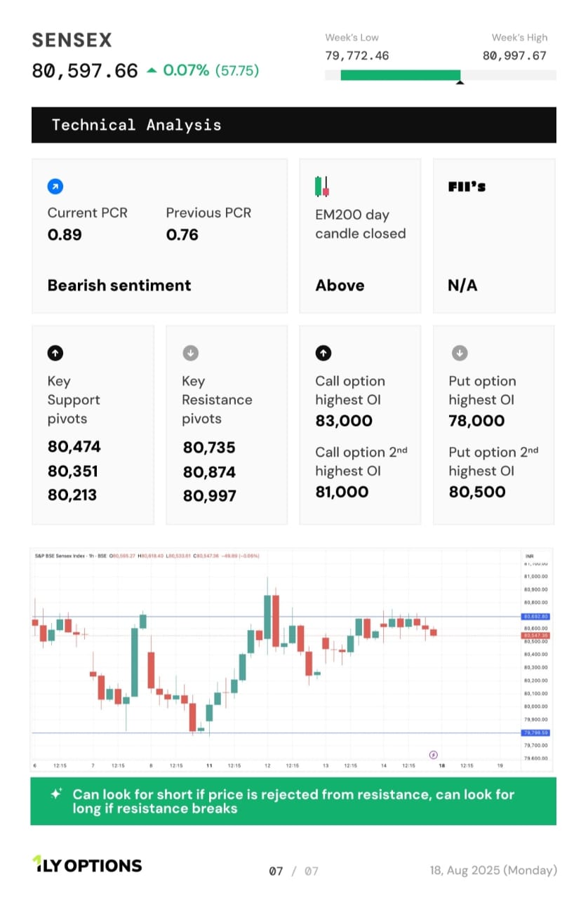Click the green up triangle beside 0.07%
This screenshot has height=898, width=588.
152,70
